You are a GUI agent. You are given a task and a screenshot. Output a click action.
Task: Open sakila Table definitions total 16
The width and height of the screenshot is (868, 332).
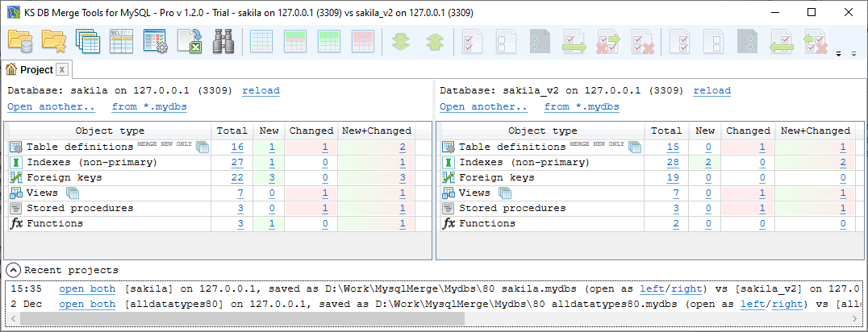237,147
